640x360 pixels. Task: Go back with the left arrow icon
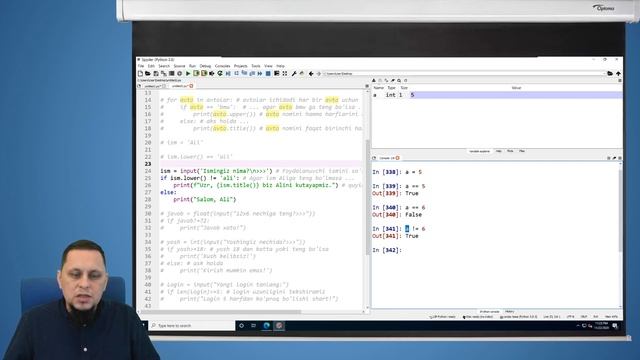311,73
